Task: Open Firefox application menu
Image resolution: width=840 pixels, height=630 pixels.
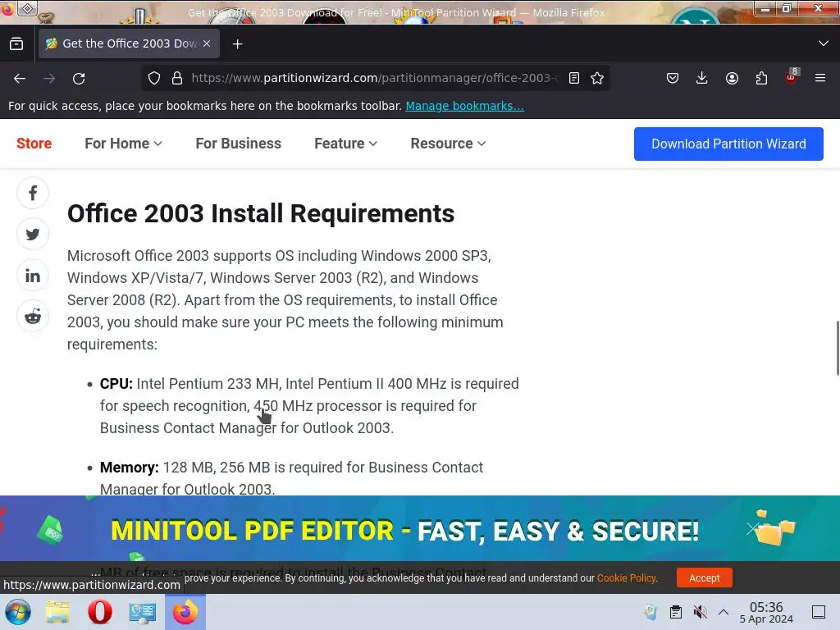Action: (x=820, y=78)
